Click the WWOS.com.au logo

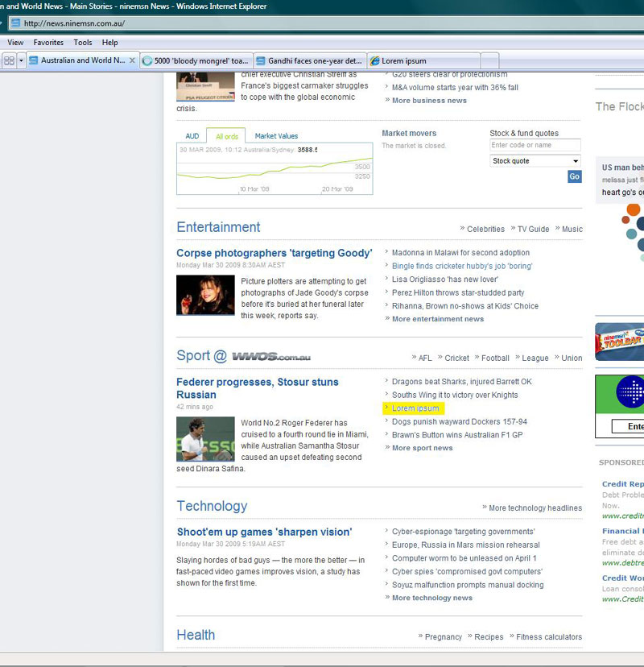tap(271, 357)
